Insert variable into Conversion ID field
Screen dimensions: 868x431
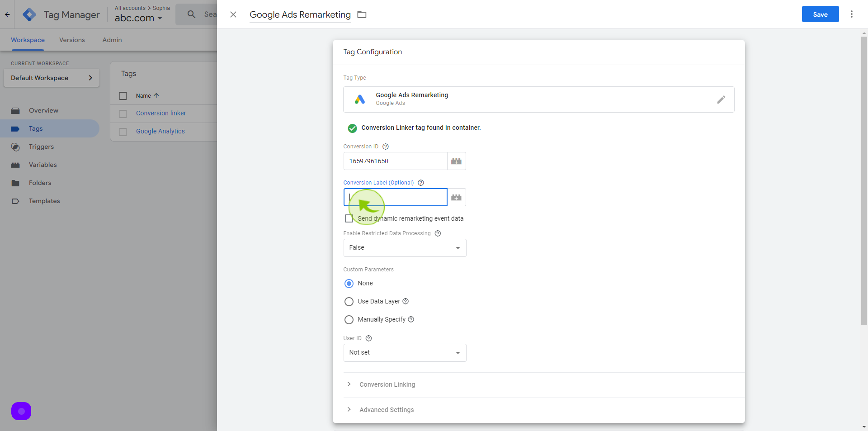point(457,161)
